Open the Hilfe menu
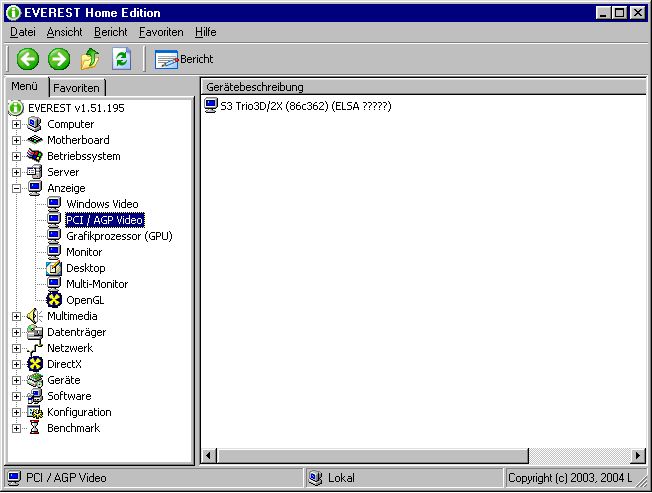Image resolution: width=652 pixels, height=493 pixels. tap(205, 32)
